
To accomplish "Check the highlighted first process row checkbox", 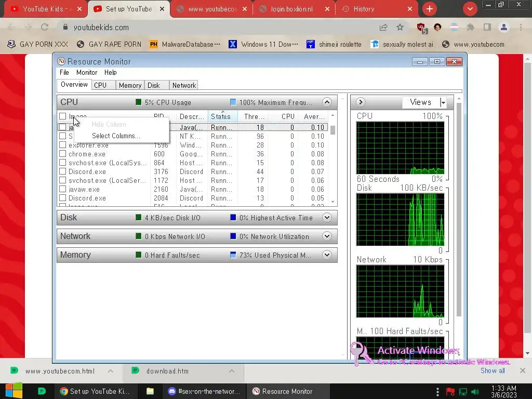I will (62, 127).
